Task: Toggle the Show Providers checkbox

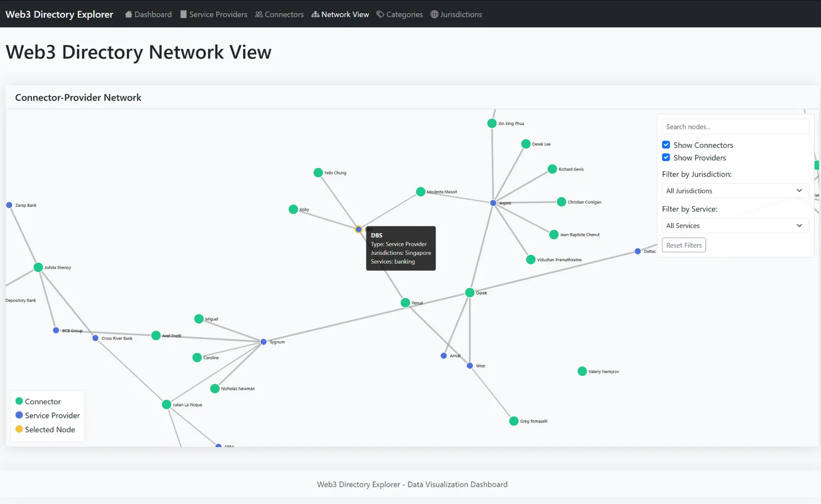Action: 666,158
